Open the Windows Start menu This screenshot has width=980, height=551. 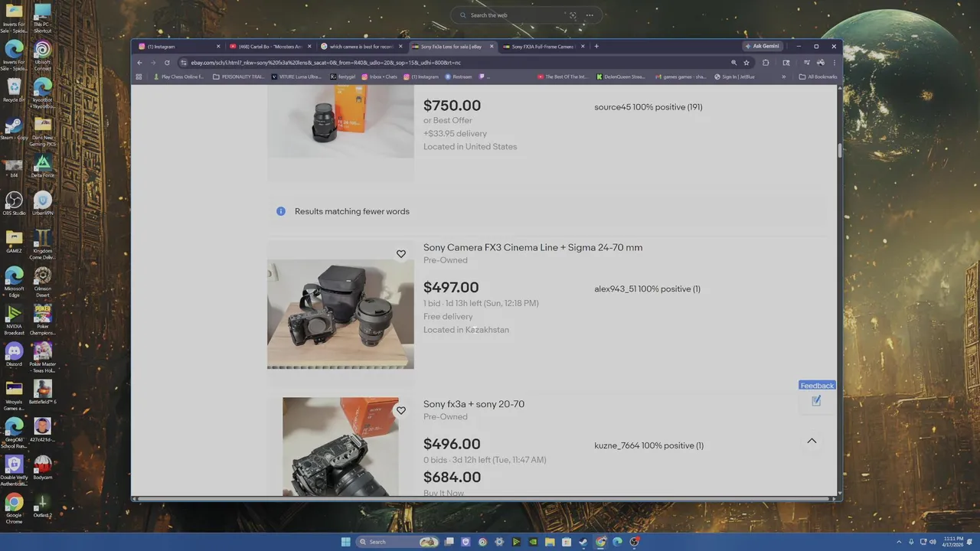(346, 542)
